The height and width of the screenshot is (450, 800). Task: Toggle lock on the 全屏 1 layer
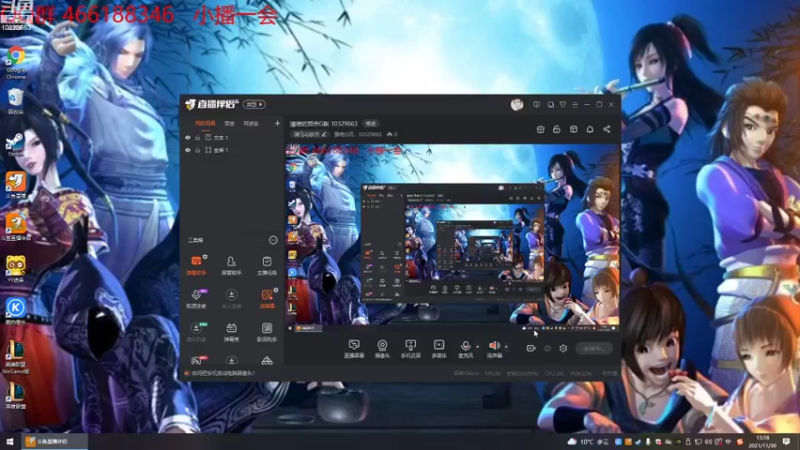coord(197,151)
